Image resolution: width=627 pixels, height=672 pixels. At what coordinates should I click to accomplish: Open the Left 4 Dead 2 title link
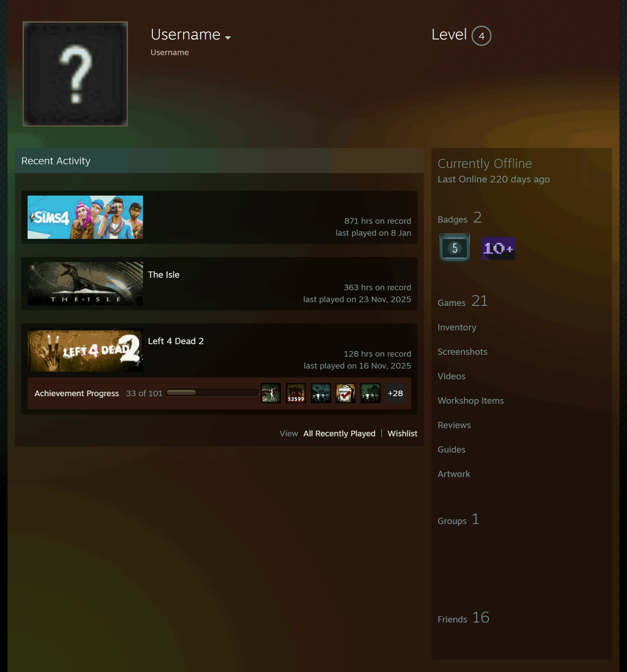(176, 341)
